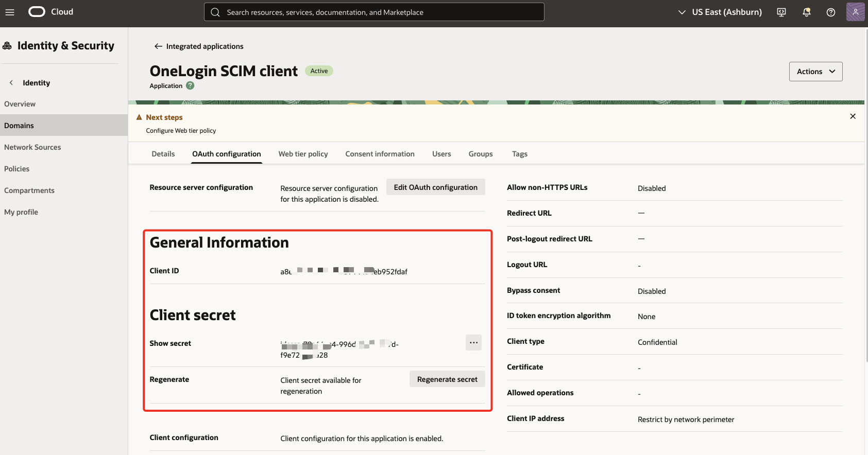868x455 pixels.
Task: Click the Application help icon
Action: 190,86
